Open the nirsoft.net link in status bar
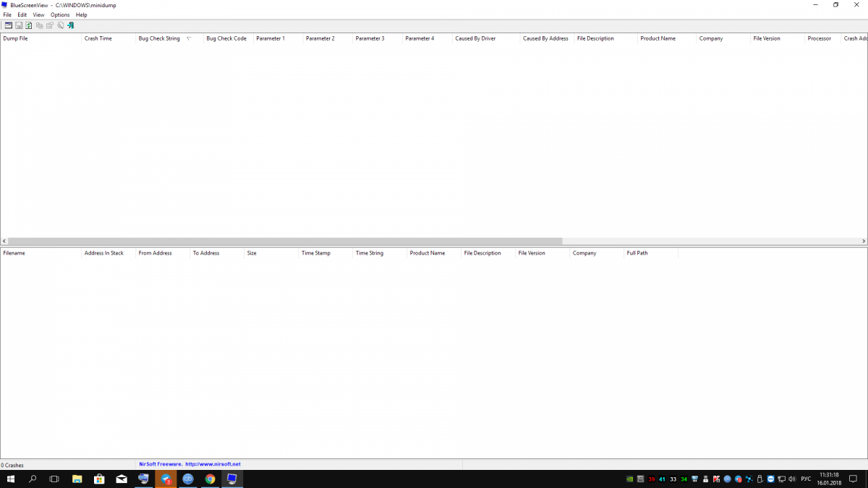Viewport: 868px width, 488px height. [x=213, y=464]
